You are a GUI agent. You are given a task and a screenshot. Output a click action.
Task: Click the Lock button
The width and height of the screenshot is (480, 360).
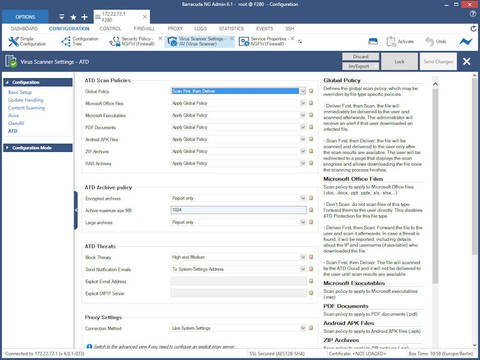pyautogui.click(x=399, y=61)
